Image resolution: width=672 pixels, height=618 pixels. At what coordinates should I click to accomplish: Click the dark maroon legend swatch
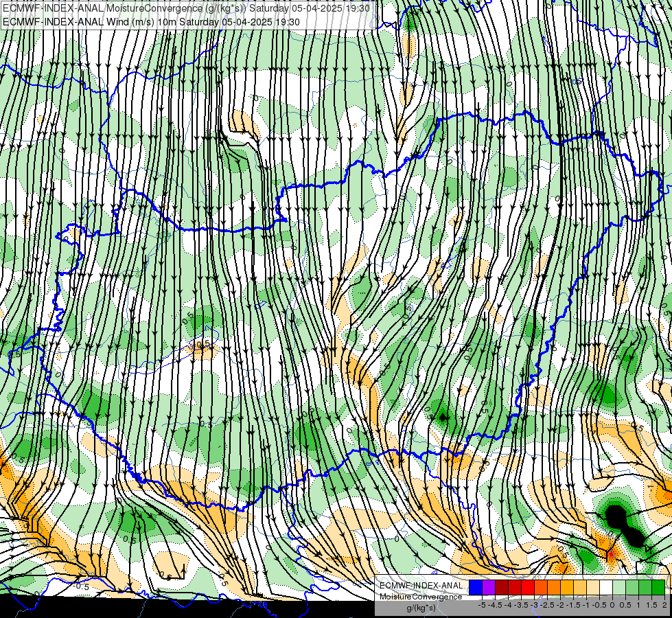click(502, 588)
